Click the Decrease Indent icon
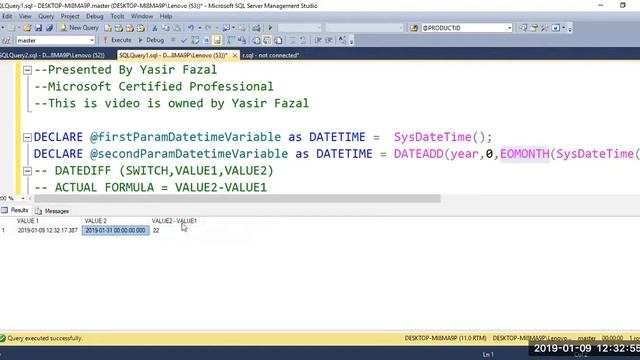640x360 pixels. pyautogui.click(x=318, y=40)
